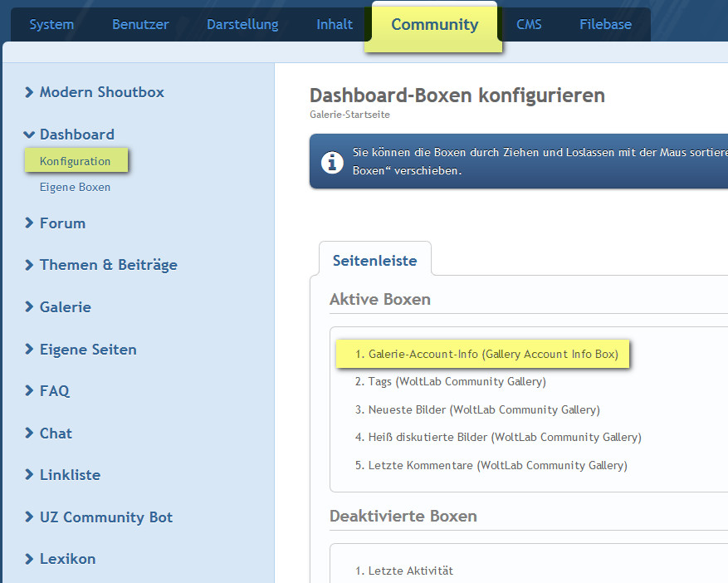Select the Community tab
Viewport: 728px width, 583px height.
[x=435, y=24]
